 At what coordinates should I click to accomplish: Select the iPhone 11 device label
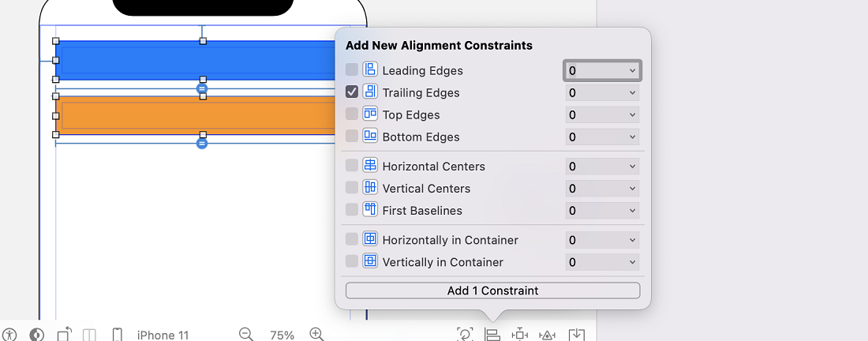coord(163,335)
